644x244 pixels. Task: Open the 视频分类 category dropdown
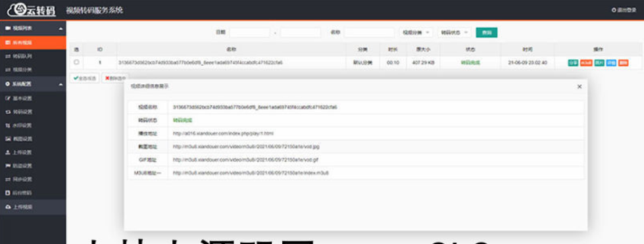[x=416, y=32]
